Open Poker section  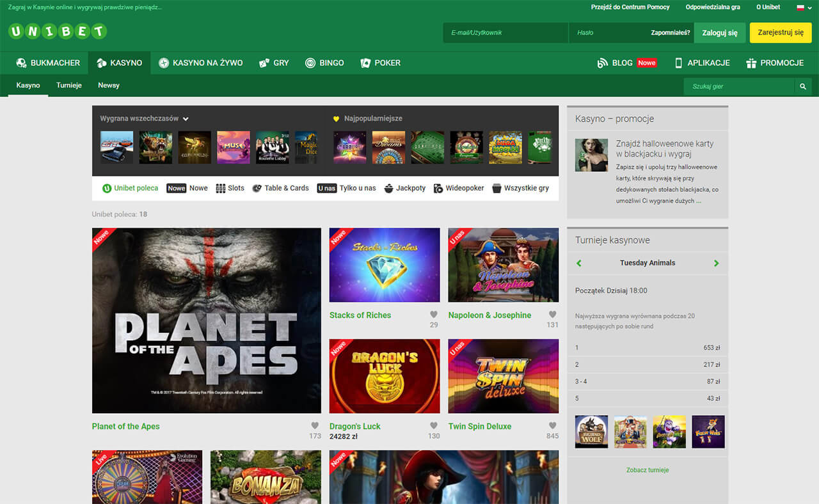click(x=381, y=63)
